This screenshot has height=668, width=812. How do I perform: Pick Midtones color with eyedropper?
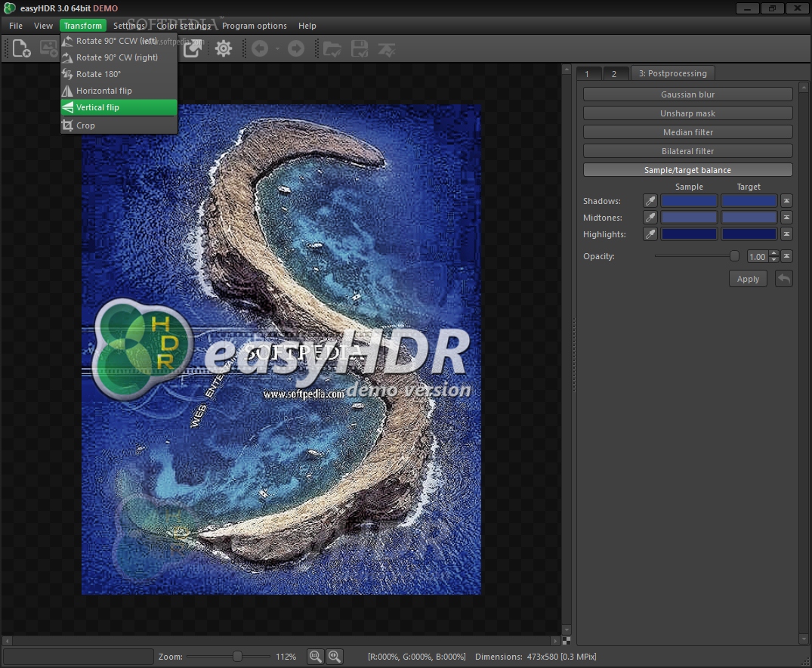coord(650,217)
